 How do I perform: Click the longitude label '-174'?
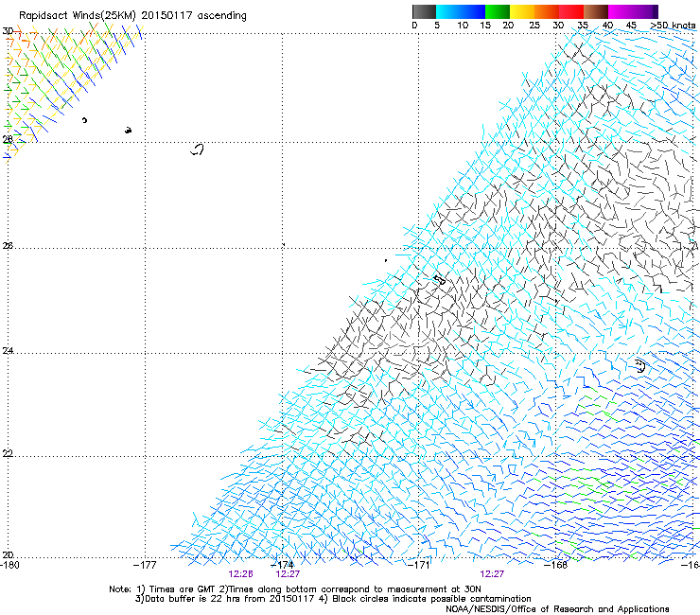(282, 565)
